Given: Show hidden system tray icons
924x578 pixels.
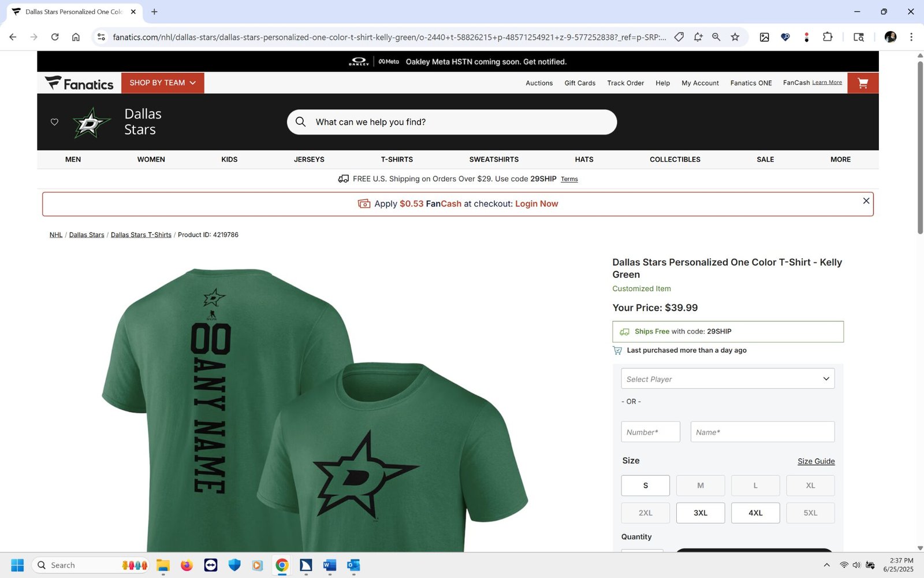Looking at the screenshot, I should pyautogui.click(x=826, y=565).
